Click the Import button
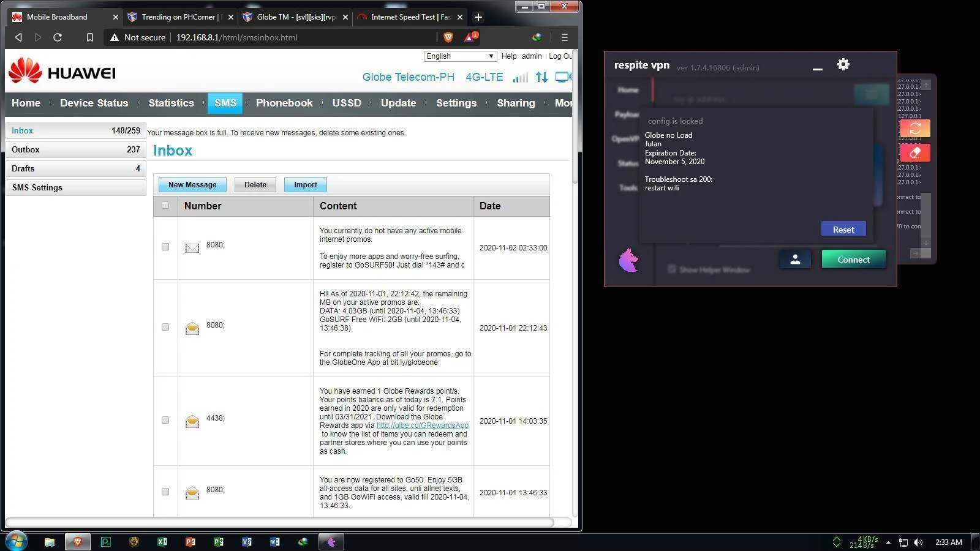Screen dimensions: 980x551 click(x=306, y=185)
